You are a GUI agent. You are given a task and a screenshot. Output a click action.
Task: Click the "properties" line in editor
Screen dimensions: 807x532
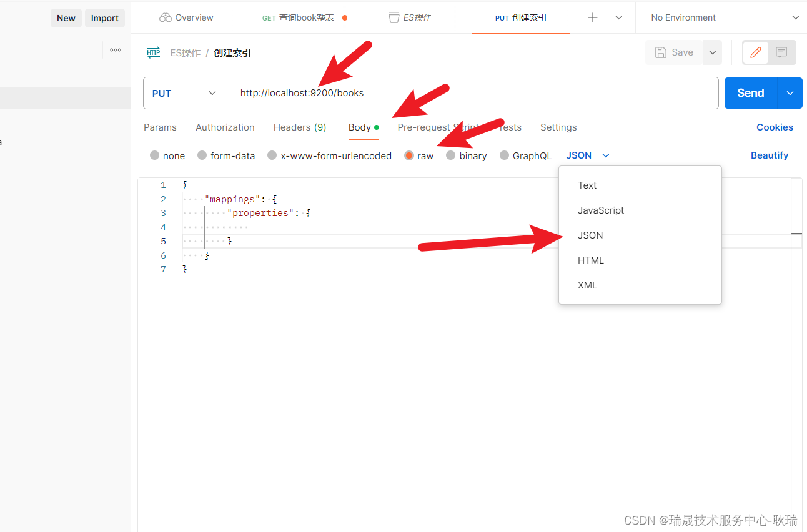click(269, 213)
